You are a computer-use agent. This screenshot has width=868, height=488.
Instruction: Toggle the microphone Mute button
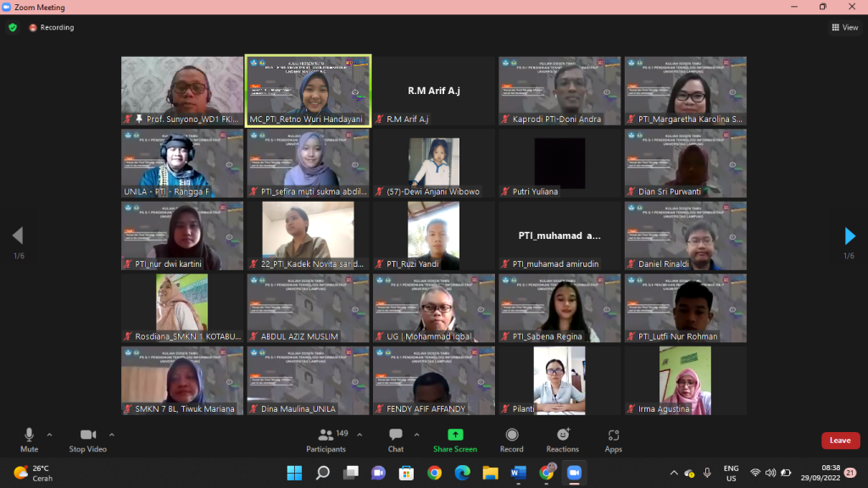pos(30,439)
